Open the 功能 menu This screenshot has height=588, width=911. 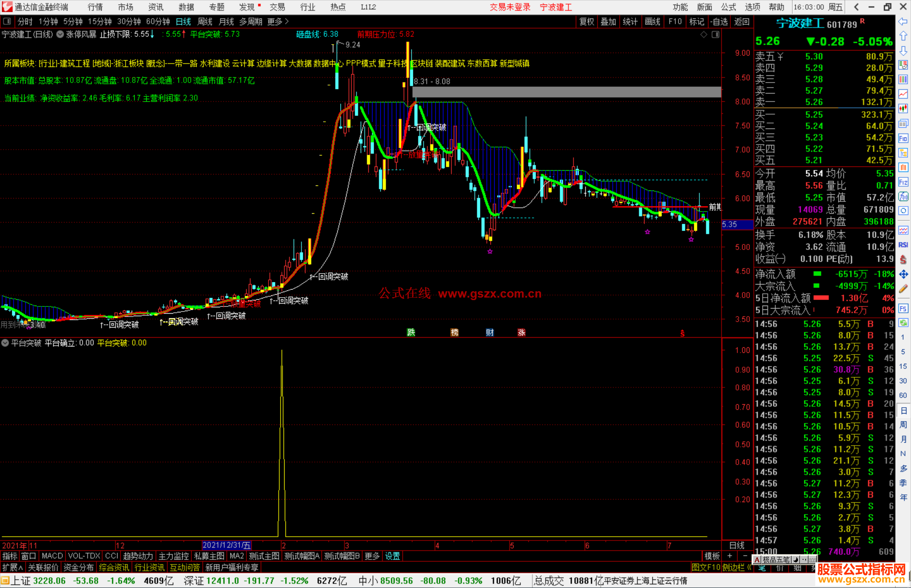click(x=680, y=7)
